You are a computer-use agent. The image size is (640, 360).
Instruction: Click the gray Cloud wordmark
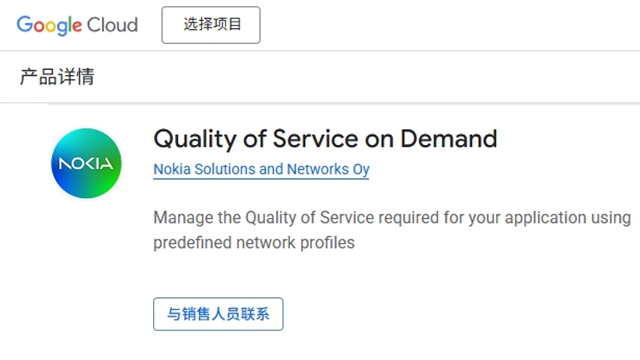(x=112, y=25)
